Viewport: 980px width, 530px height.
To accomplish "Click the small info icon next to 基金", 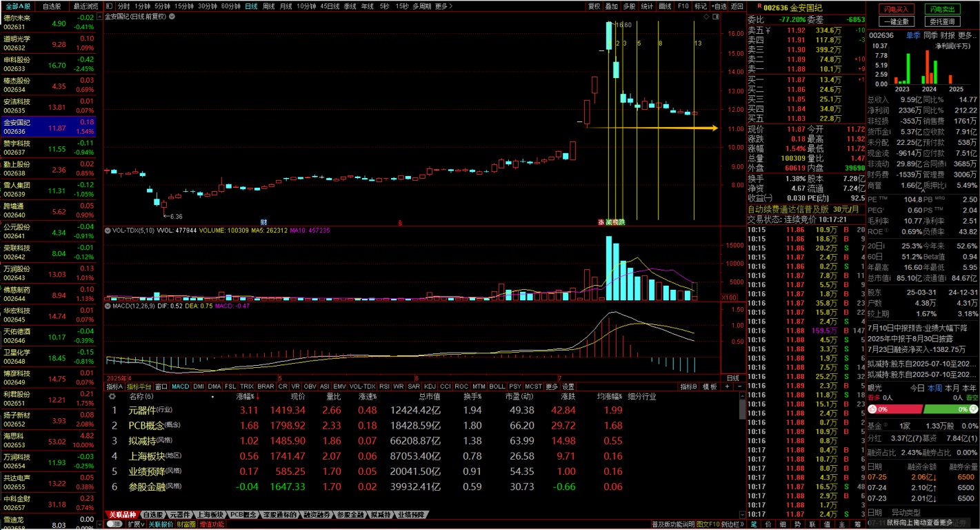I will (886, 426).
